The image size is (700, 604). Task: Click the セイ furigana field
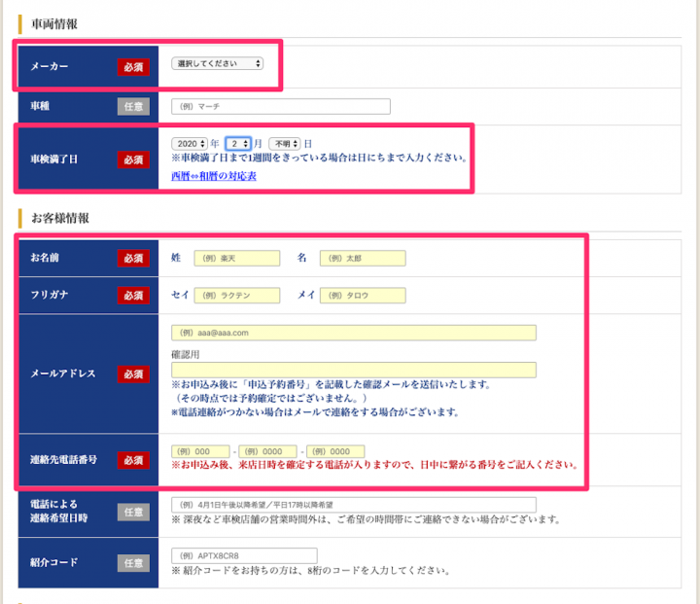[237, 296]
